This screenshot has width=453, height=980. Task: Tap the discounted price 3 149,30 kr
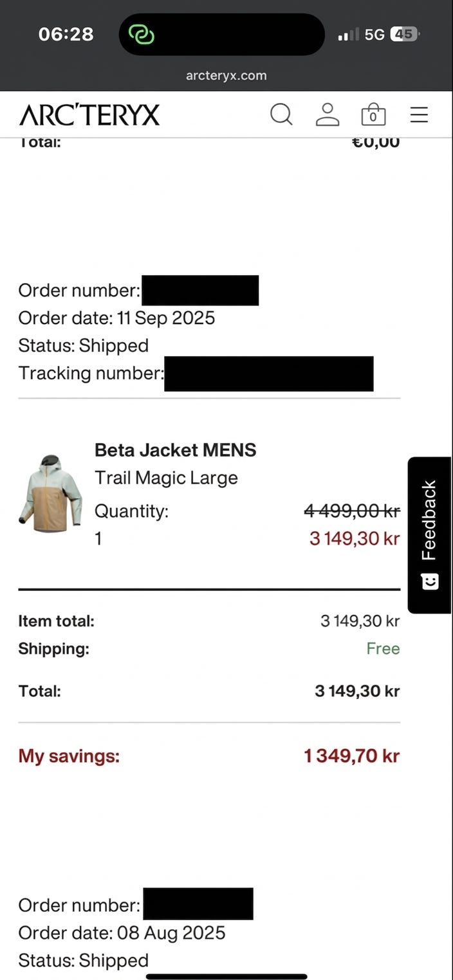click(355, 538)
